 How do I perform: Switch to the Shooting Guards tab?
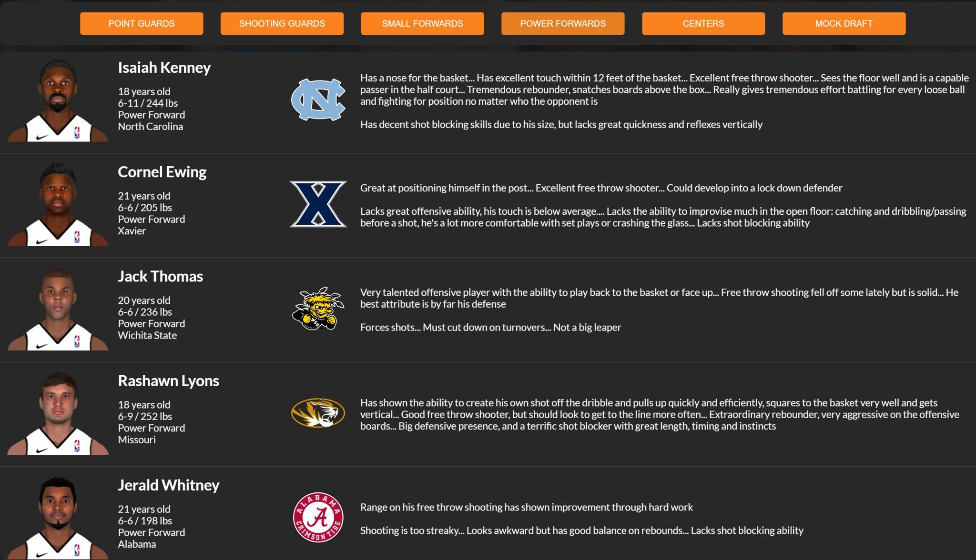(282, 23)
